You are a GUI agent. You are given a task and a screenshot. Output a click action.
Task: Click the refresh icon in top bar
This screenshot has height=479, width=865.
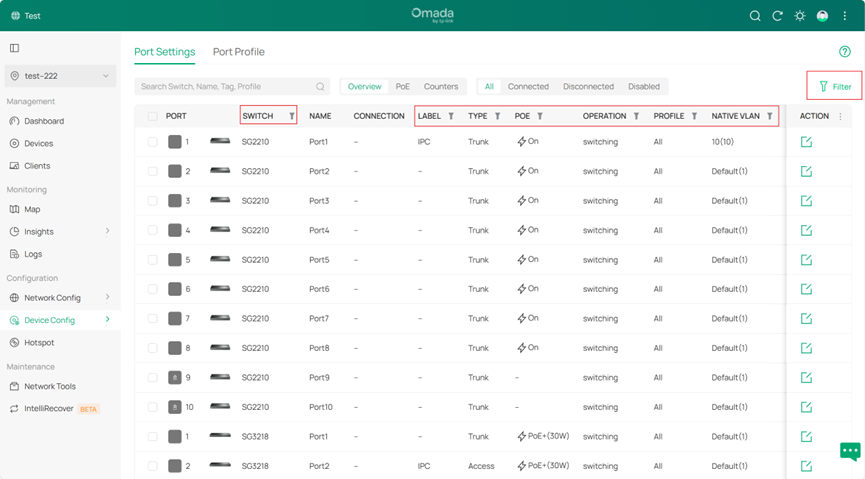tap(778, 16)
